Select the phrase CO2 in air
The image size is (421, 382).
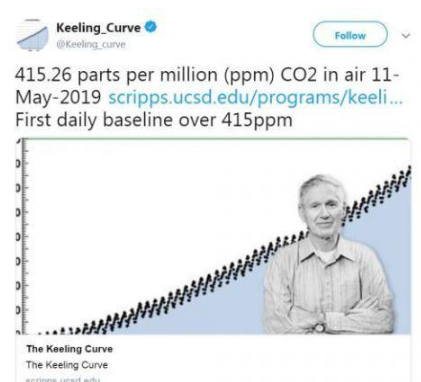[x=322, y=75]
